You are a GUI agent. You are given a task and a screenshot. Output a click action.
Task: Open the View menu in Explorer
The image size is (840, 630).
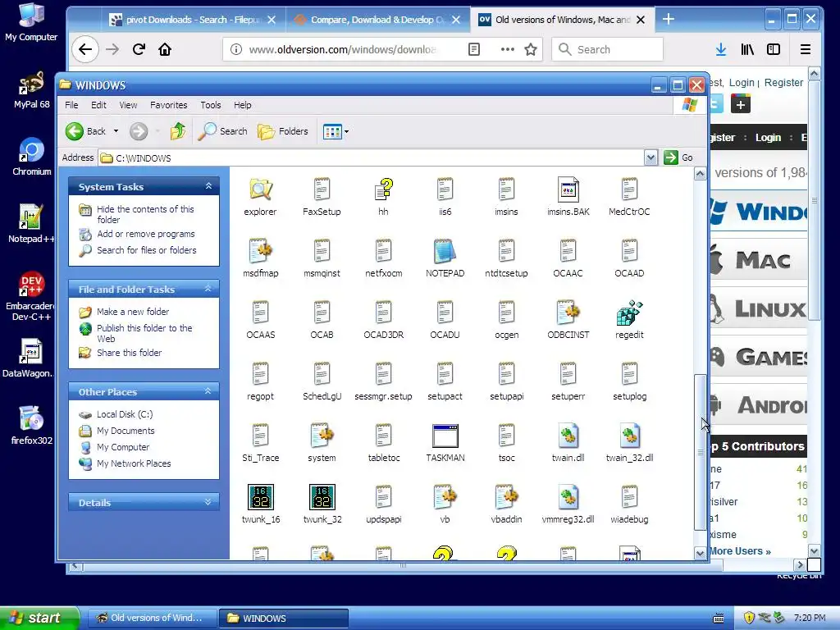point(128,105)
